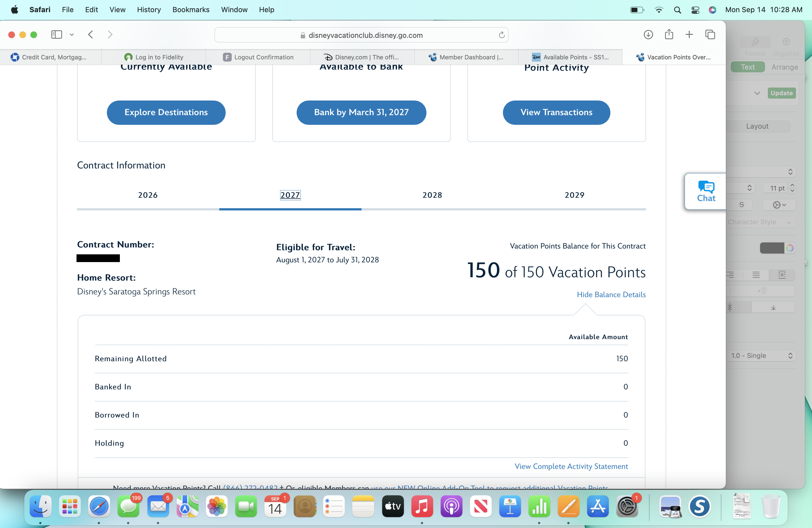Open Apple TV from the Dock

tap(393, 506)
